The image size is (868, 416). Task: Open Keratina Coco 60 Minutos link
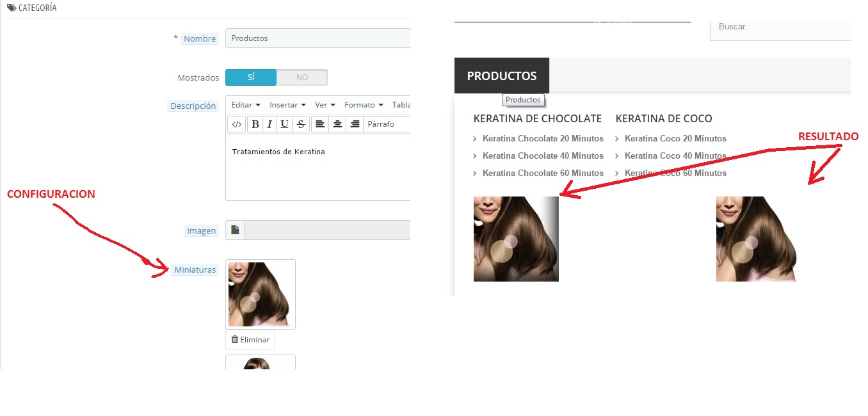675,173
